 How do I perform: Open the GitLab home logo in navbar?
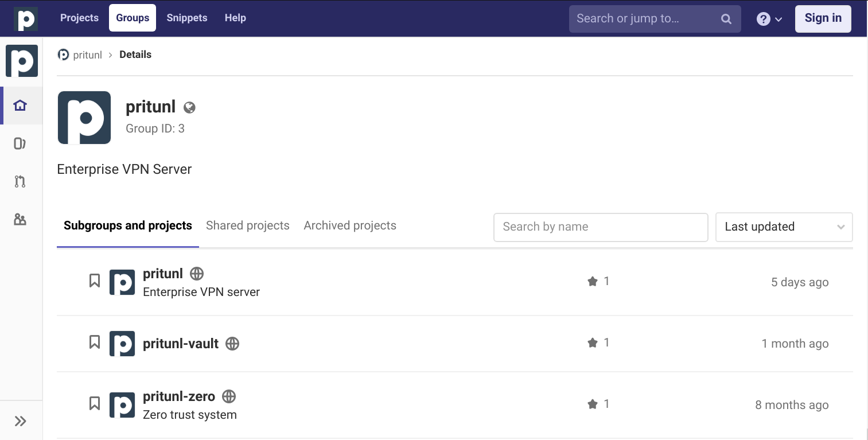pos(26,18)
